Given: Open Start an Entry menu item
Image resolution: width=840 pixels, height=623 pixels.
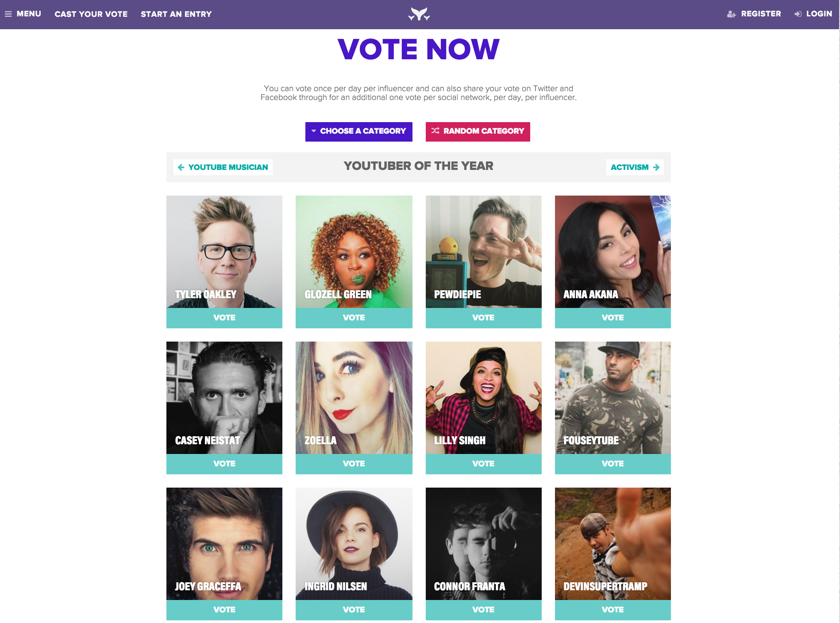Looking at the screenshot, I should click(x=176, y=14).
